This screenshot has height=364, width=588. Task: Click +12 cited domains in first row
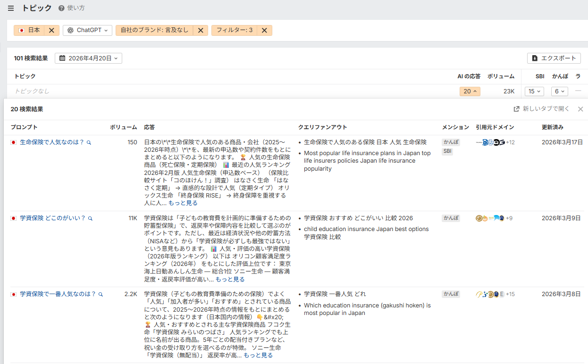pyautogui.click(x=510, y=142)
